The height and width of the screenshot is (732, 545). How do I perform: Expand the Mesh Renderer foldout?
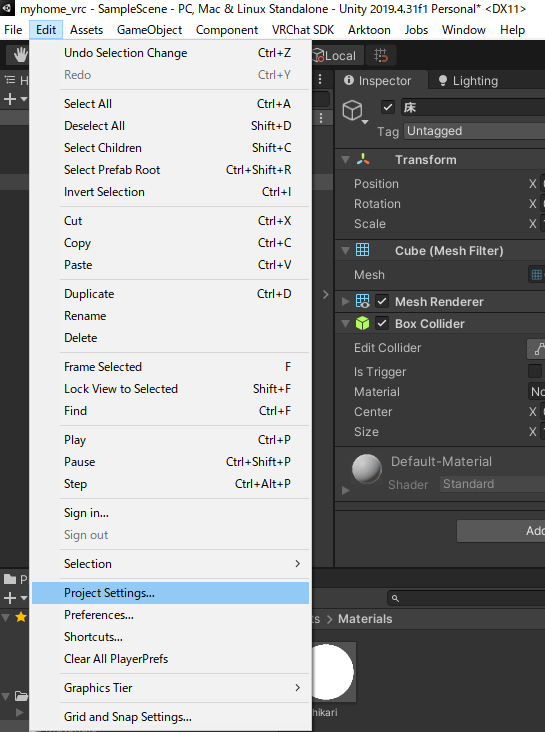346,302
